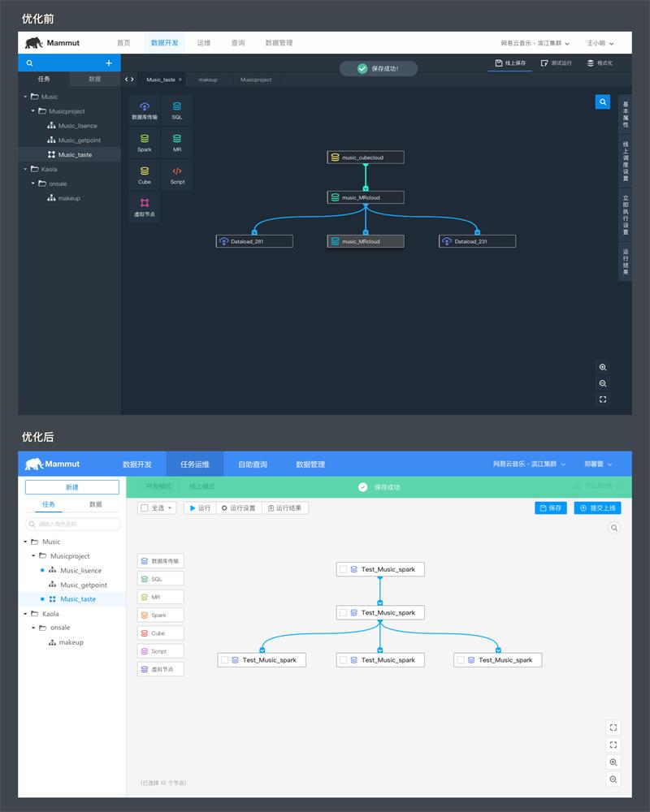Collapse Musicproject folder in light tree
This screenshot has width=650, height=812.
(x=33, y=555)
